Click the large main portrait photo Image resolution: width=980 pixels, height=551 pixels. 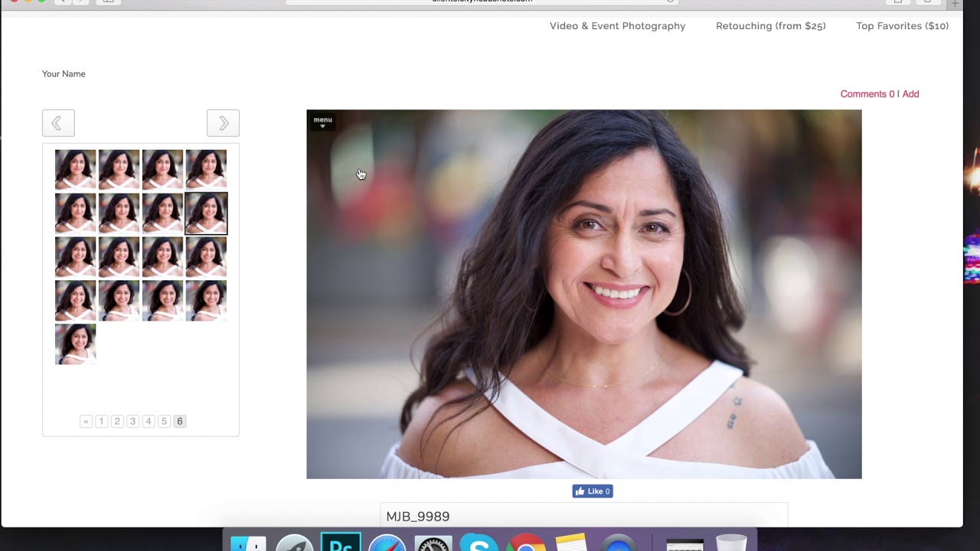584,295
